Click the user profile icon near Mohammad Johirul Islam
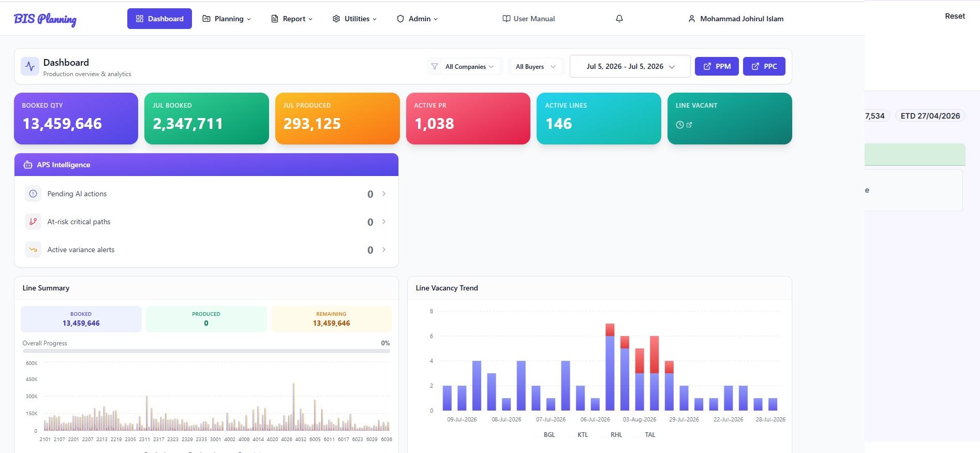 pos(691,19)
